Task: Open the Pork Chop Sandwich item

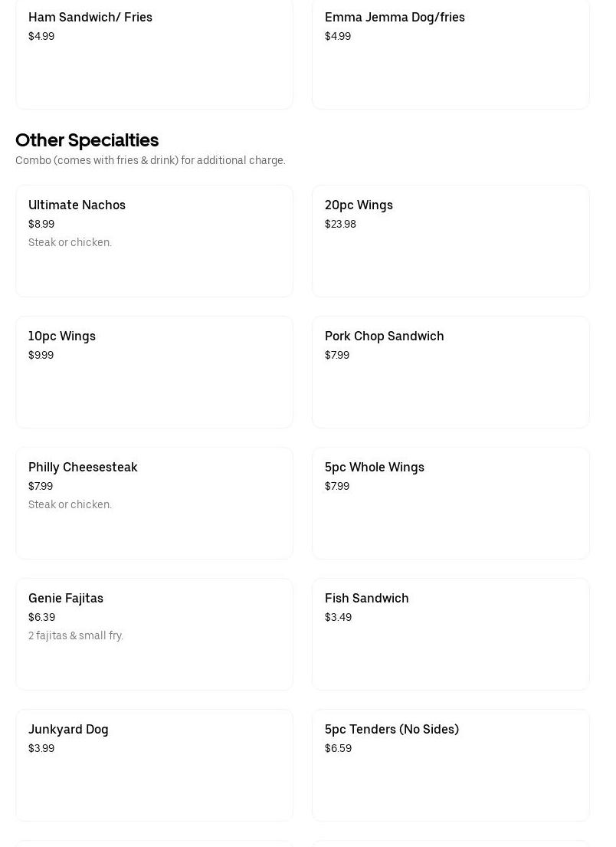Action: (x=451, y=372)
